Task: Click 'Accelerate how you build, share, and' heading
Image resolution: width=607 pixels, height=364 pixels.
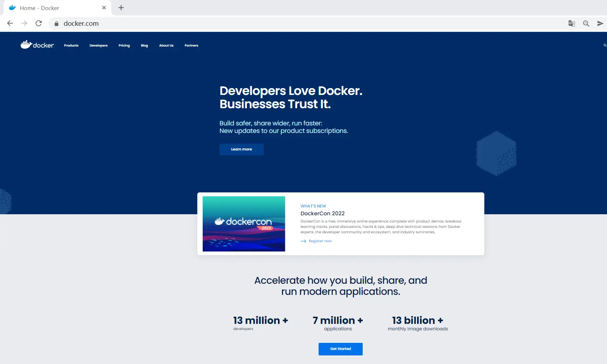Action: tap(341, 280)
